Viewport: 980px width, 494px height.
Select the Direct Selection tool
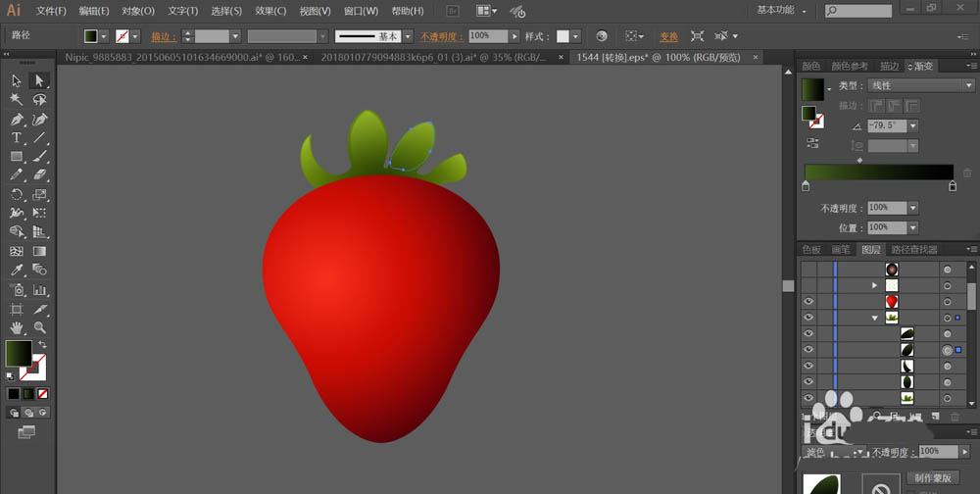point(39,80)
